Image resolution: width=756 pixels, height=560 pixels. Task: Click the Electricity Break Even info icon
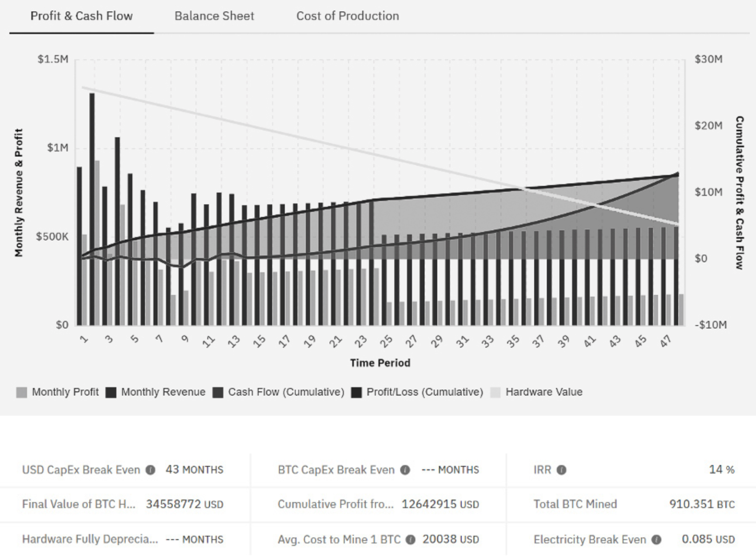656,540
